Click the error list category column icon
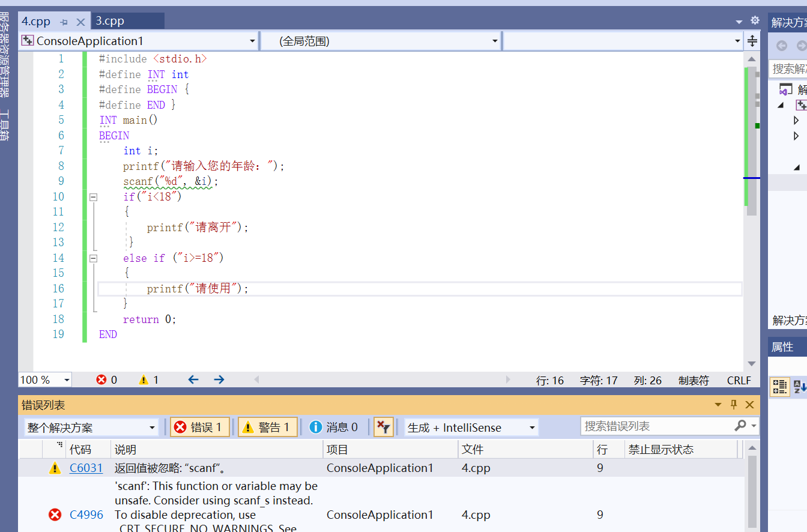The height and width of the screenshot is (532, 807). 59,446
